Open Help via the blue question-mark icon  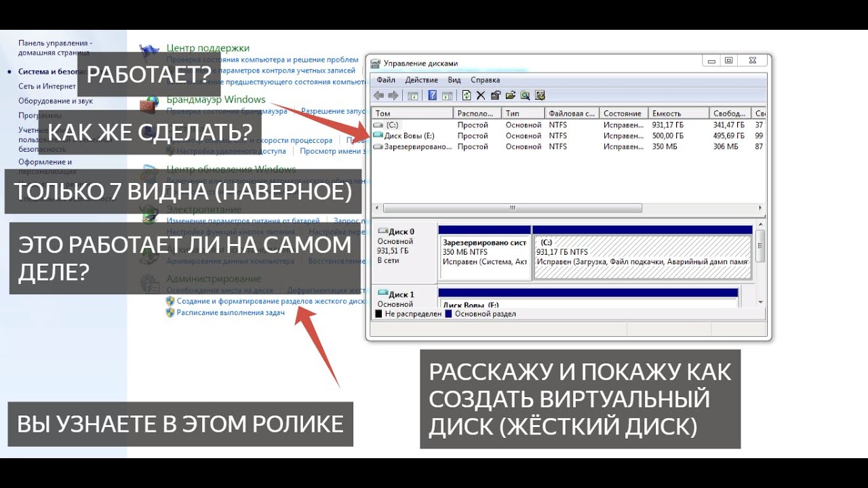coord(432,96)
